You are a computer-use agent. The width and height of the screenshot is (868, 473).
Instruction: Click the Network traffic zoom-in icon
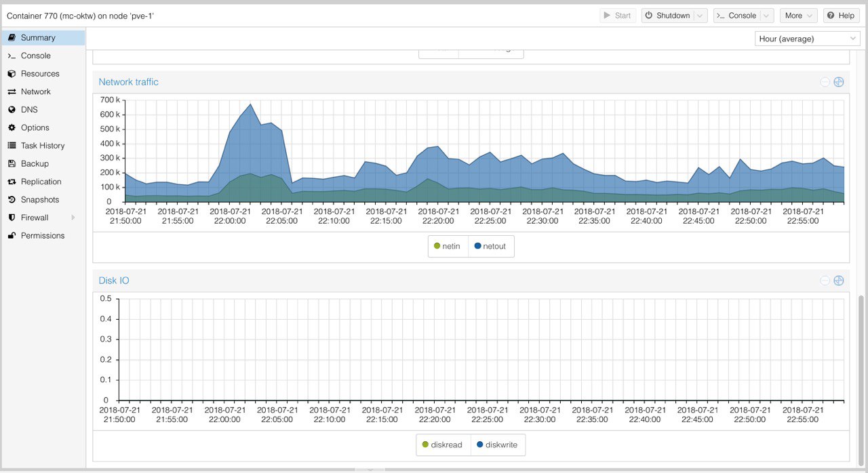838,82
